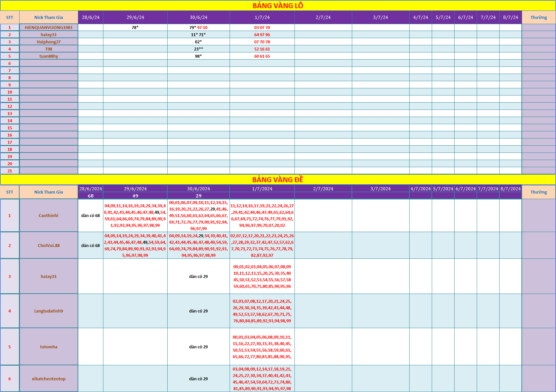Viewport: 556px width, 392px height.
Task: Select "dàn có 68" in the ChoiVui.88 row
Action: pos(91,245)
